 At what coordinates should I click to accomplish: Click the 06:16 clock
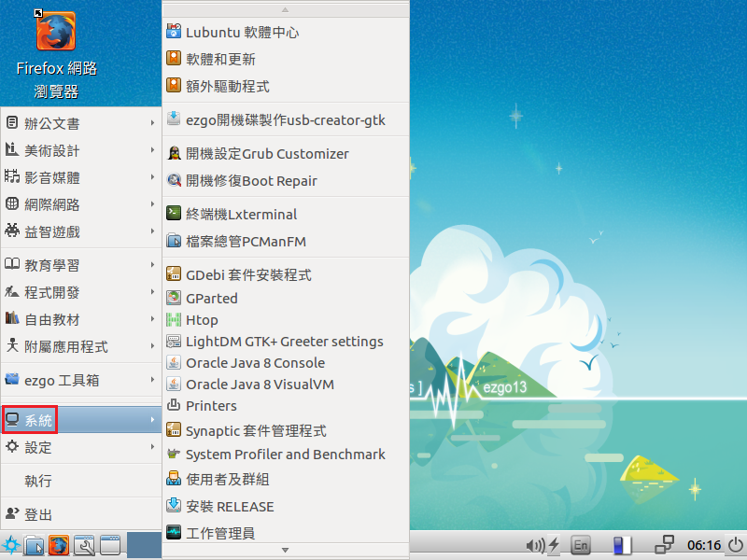point(704,545)
